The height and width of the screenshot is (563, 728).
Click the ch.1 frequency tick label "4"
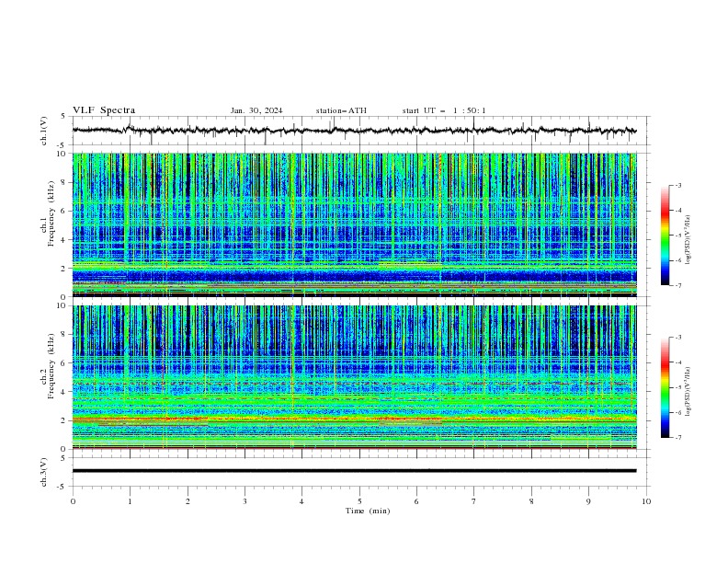pyautogui.click(x=65, y=240)
